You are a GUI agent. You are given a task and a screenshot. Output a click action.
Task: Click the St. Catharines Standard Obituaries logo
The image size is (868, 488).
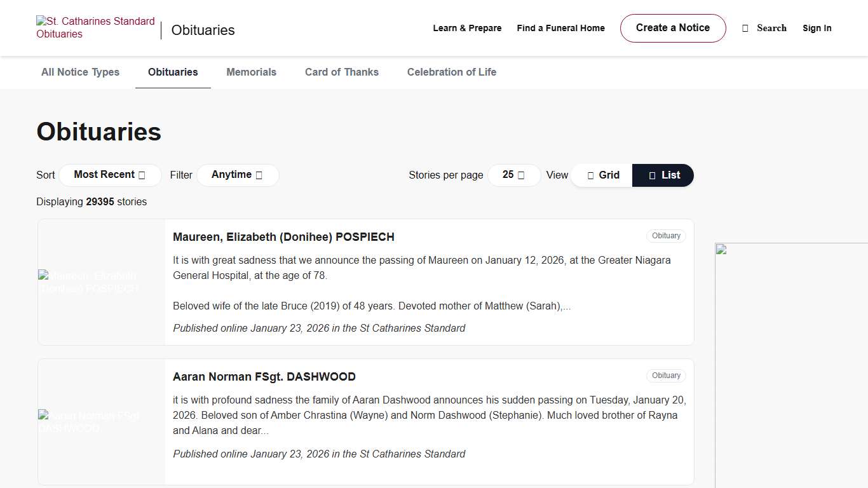(x=96, y=28)
